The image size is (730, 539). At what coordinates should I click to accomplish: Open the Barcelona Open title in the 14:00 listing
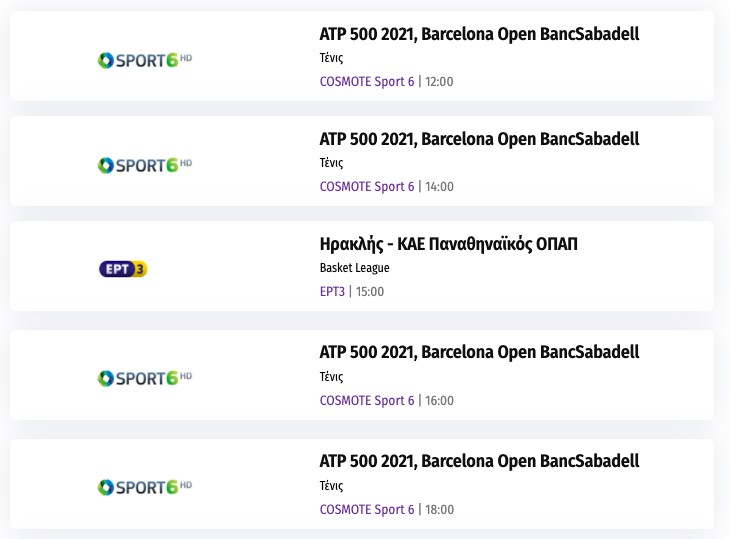tap(479, 139)
